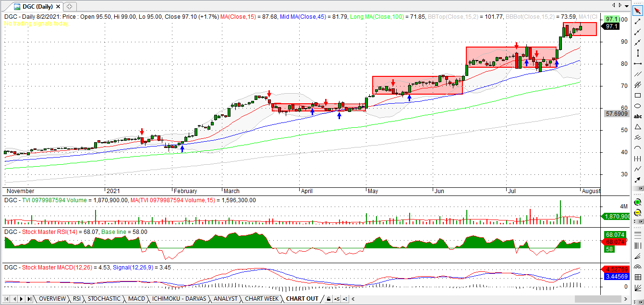The image size is (644, 305).
Task: Click the zoom in magnifier icon
Action: coord(638,202)
